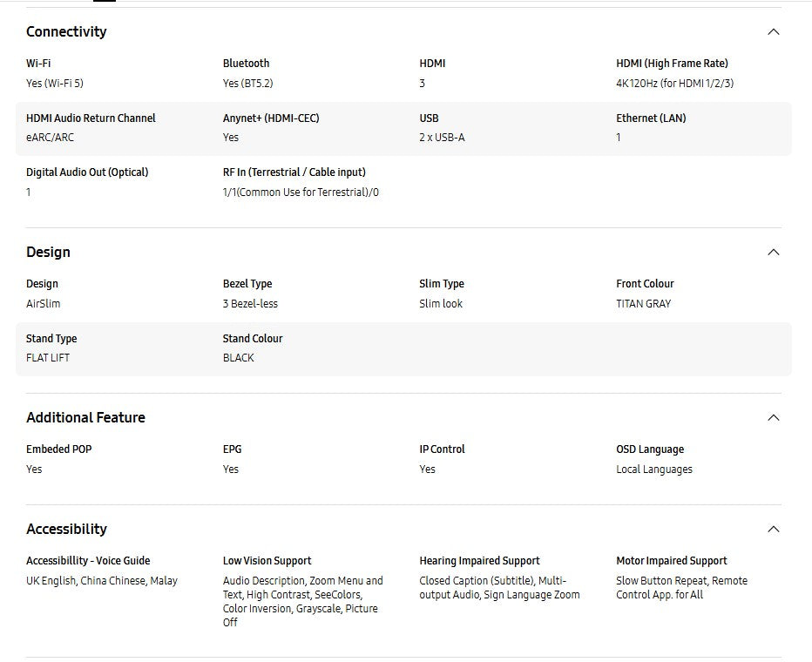
Task: Collapse the Design section chevron
Action: tap(773, 253)
